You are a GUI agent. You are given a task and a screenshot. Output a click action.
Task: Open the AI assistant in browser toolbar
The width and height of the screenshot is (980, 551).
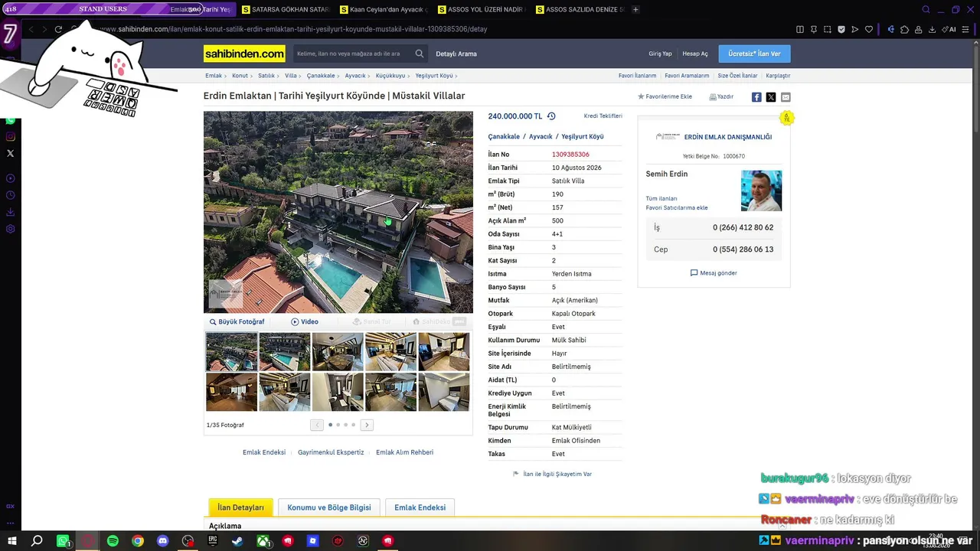pos(949,29)
